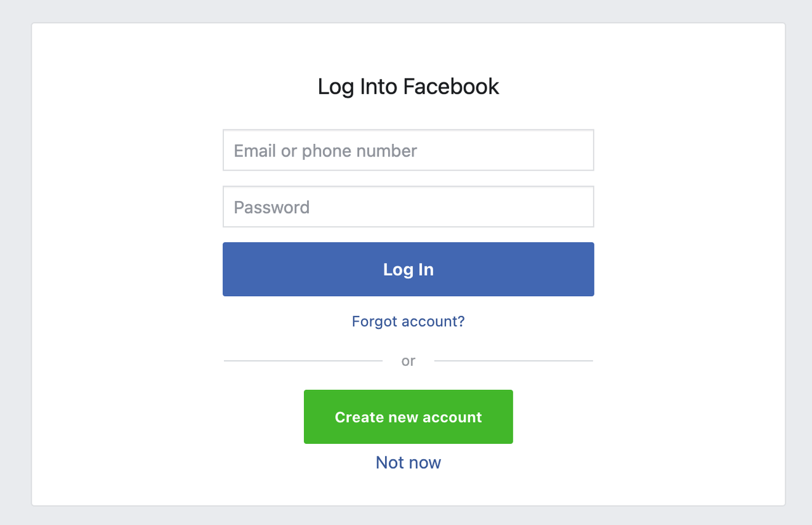
Task: Dismiss the login prompt with Not now
Action: point(408,462)
